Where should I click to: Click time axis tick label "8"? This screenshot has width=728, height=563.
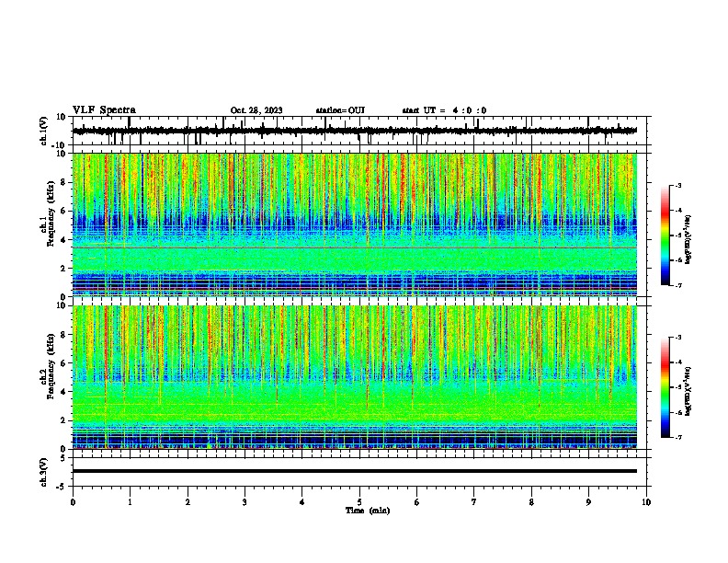(x=531, y=502)
